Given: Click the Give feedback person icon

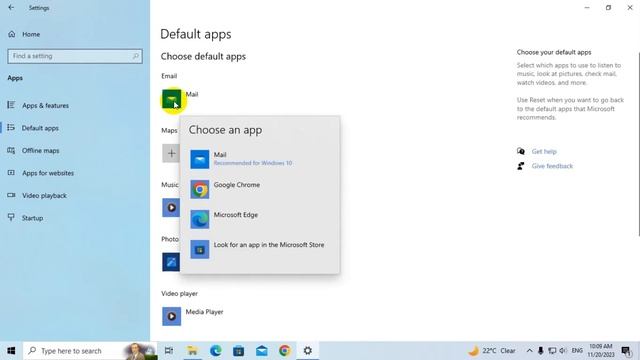Looking at the screenshot, I should click(521, 166).
